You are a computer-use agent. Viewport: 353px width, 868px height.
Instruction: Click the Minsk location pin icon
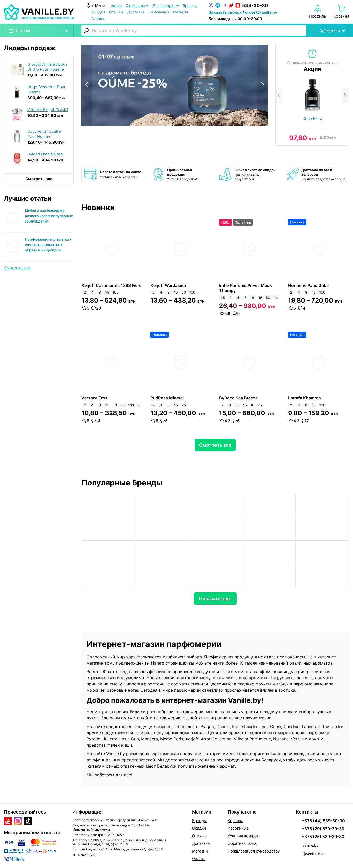tap(88, 6)
